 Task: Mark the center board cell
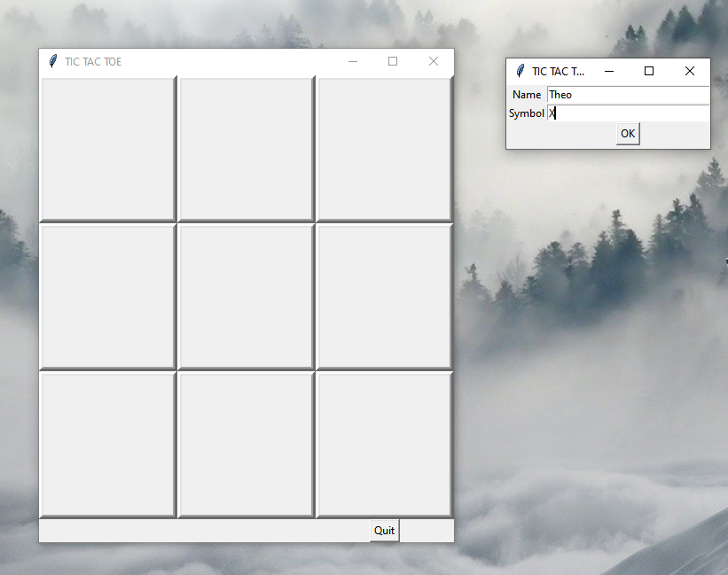pyautogui.click(x=247, y=297)
